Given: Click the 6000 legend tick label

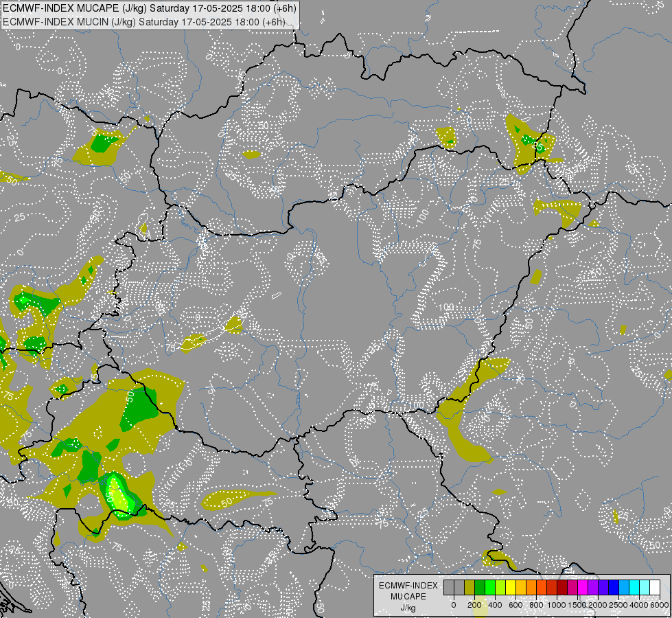Looking at the screenshot, I should [x=660, y=605].
